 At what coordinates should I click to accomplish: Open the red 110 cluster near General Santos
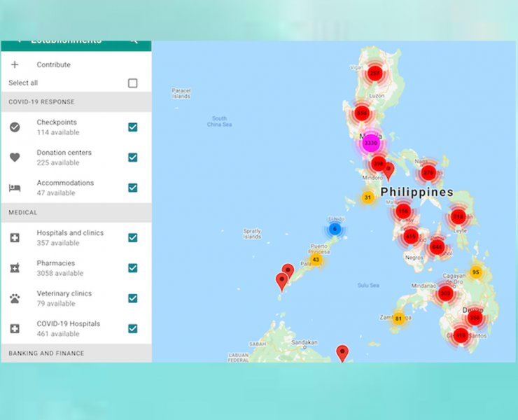(461, 336)
